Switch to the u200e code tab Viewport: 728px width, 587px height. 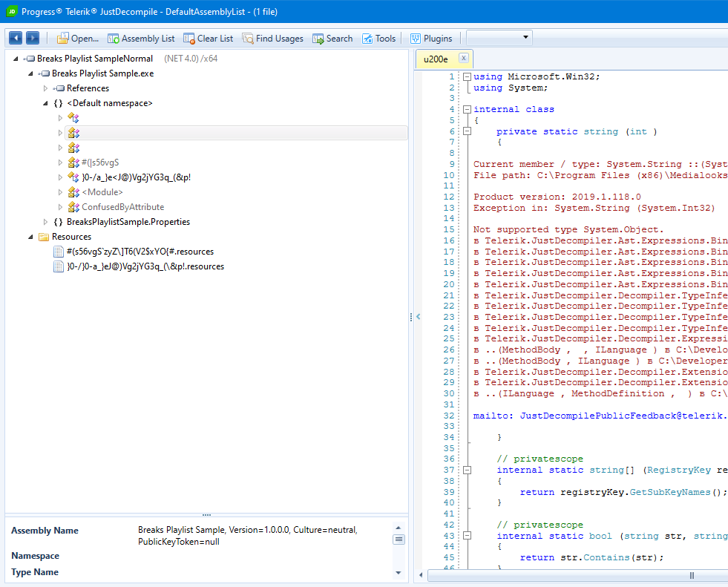tap(436, 59)
